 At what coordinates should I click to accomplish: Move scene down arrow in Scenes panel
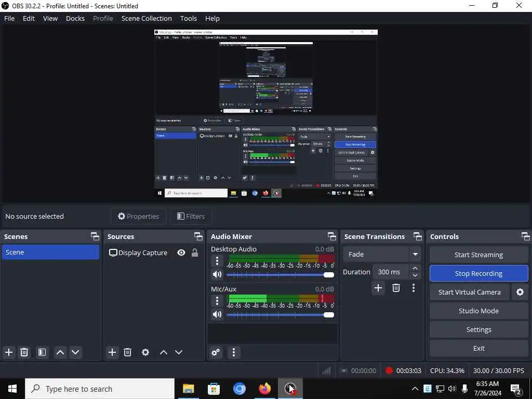tap(75, 352)
